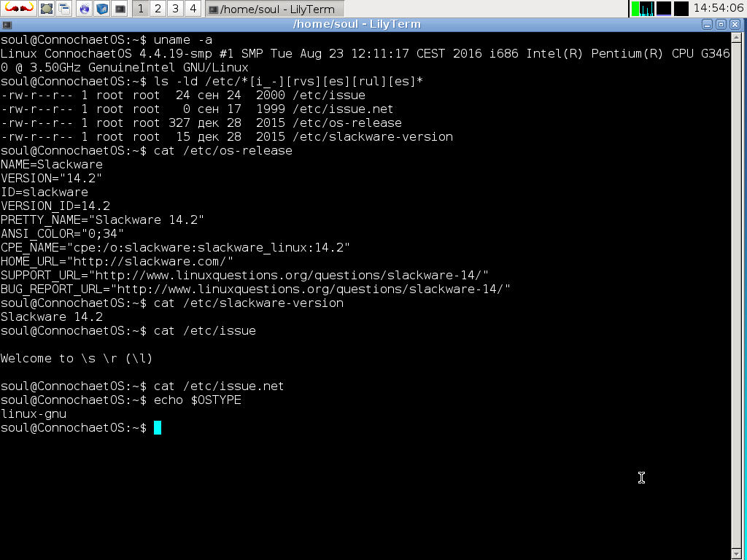
Task: Click the scrollbar down arrow
Action: pos(736,554)
